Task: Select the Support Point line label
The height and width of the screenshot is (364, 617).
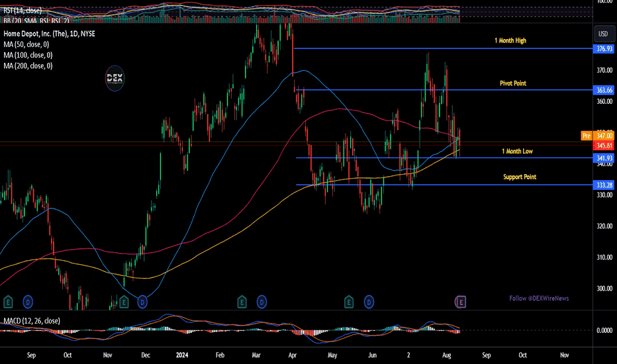Action: (520, 177)
